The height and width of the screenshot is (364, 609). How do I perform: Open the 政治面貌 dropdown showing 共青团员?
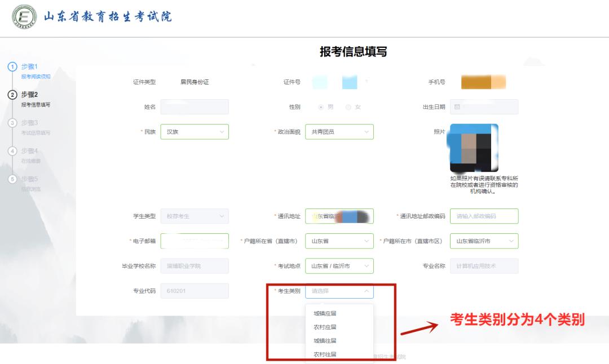339,131
